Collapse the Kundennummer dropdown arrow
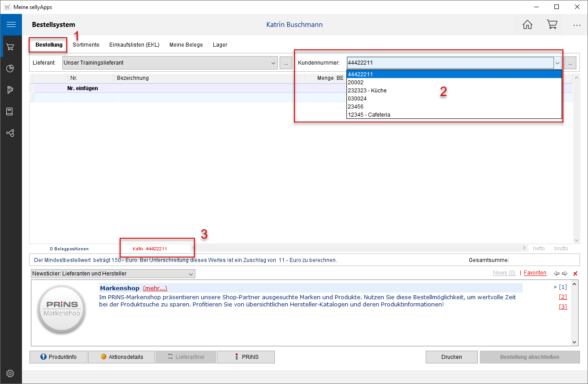588x384 pixels. click(x=558, y=63)
